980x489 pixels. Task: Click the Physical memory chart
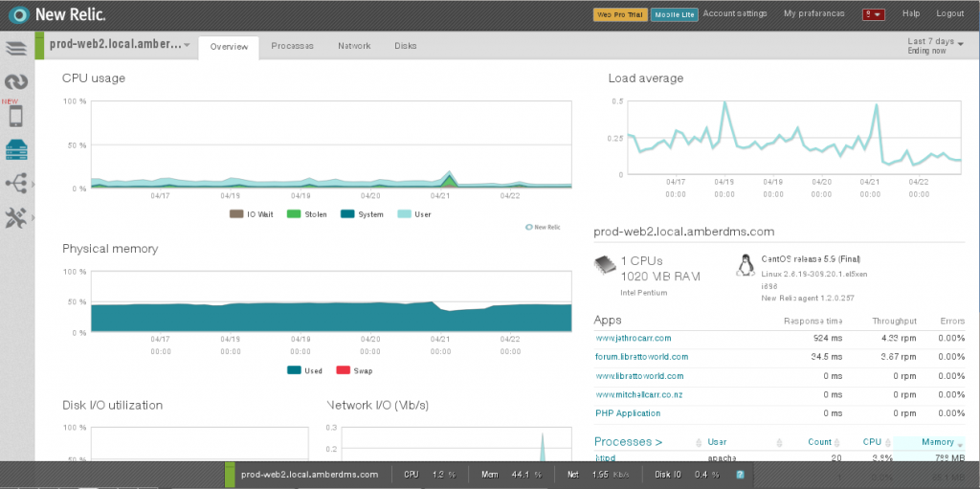(331, 301)
